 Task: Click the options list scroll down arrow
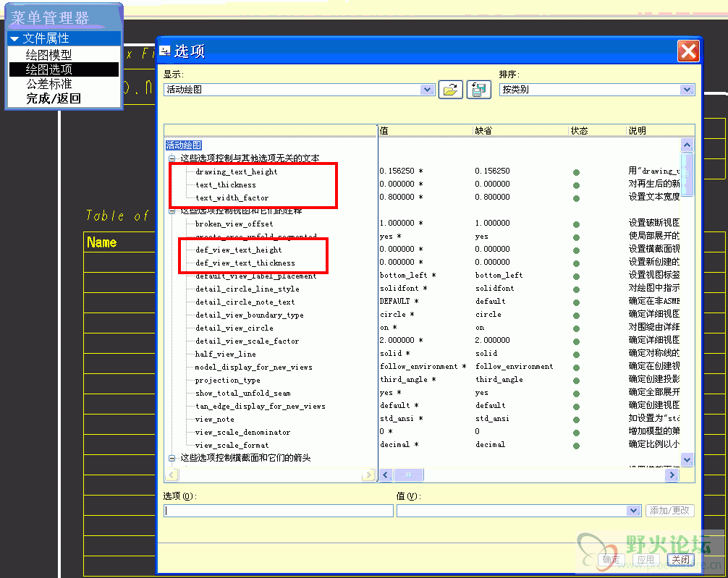[x=687, y=459]
